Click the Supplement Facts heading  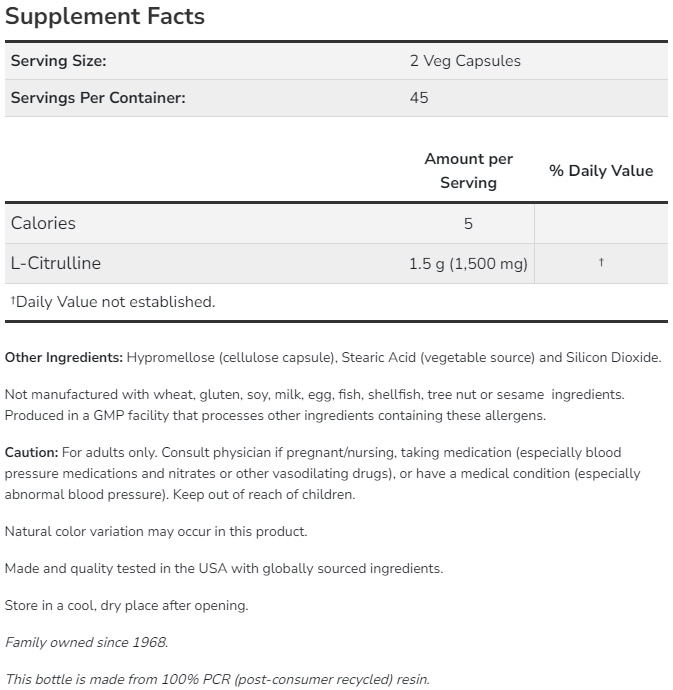click(105, 17)
